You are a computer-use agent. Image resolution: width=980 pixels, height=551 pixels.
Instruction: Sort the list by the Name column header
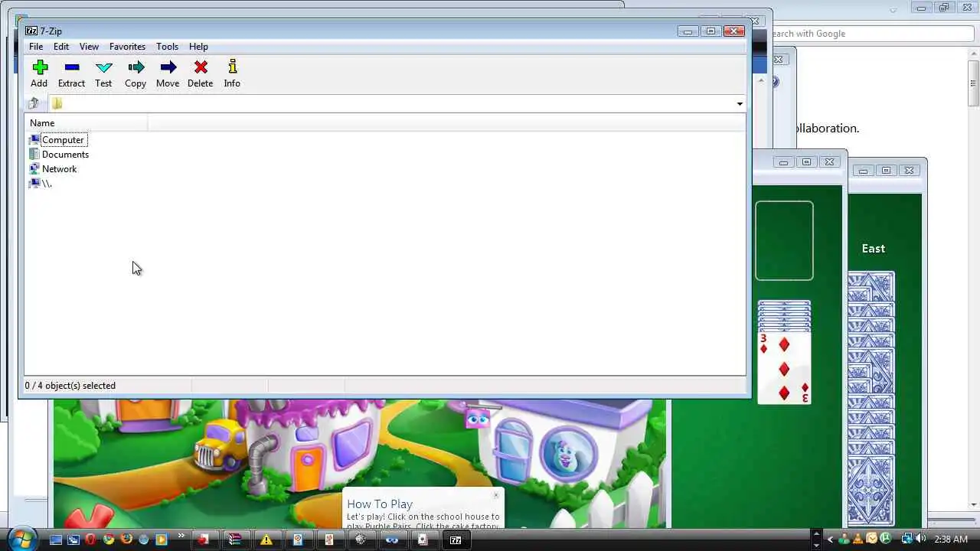pos(86,123)
